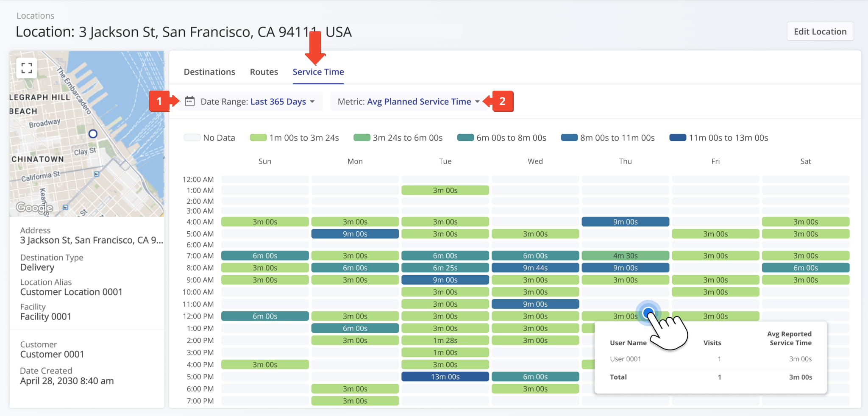Screen dimensions: 868x416
Task: Select the 6m 00s cell on Sunday 12:00 PM
Action: click(264, 316)
